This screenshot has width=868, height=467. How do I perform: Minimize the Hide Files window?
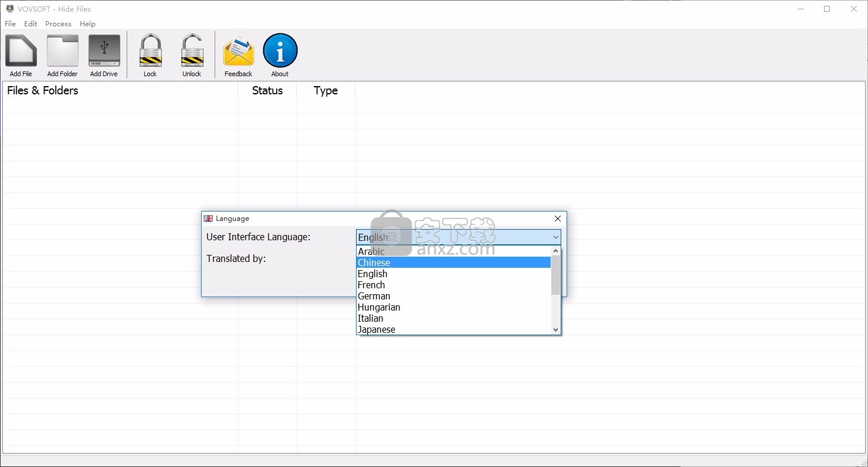pos(800,9)
